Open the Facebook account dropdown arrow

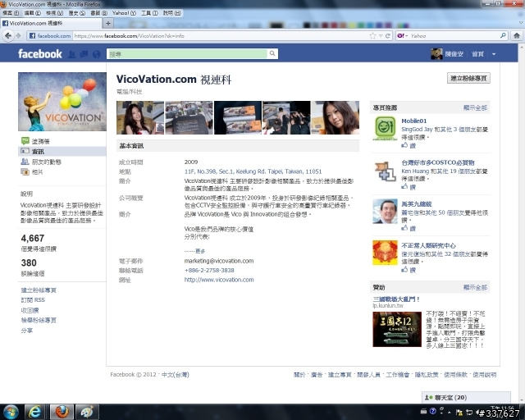point(494,54)
